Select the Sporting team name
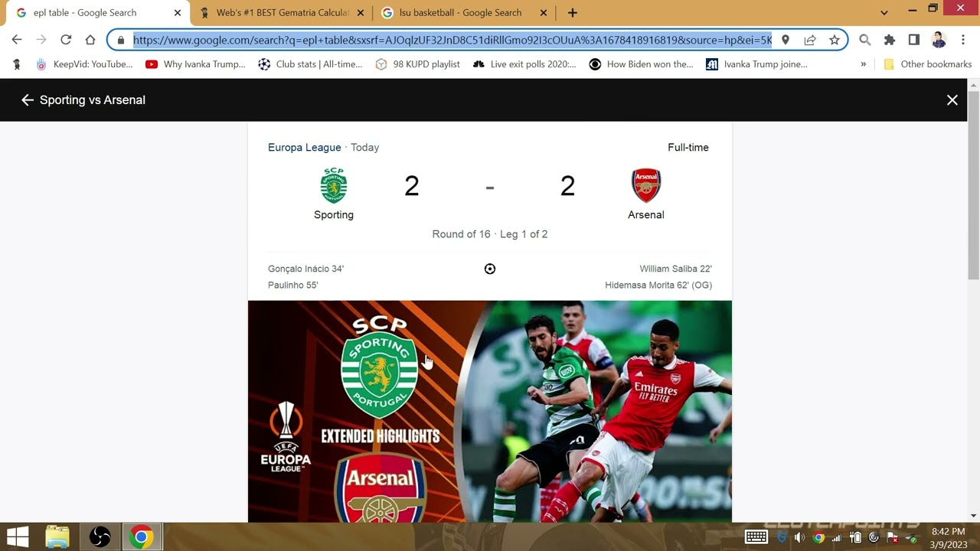This screenshot has height=551, width=980. 334,215
